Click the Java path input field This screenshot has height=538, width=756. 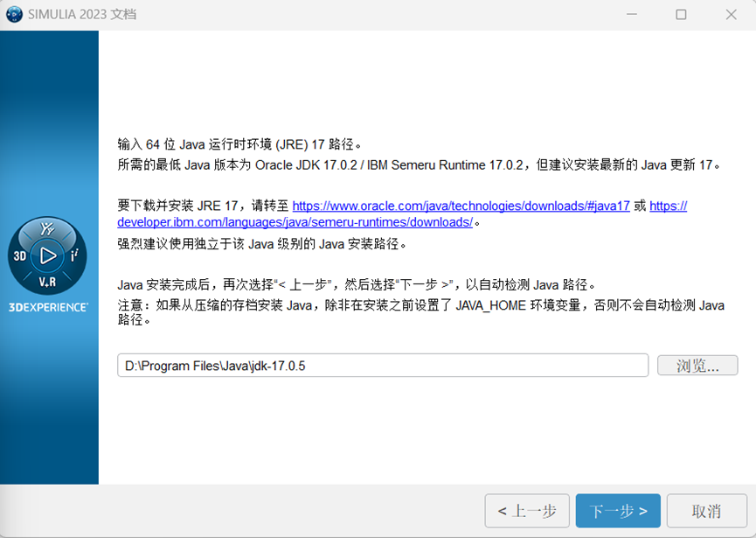coord(382,366)
